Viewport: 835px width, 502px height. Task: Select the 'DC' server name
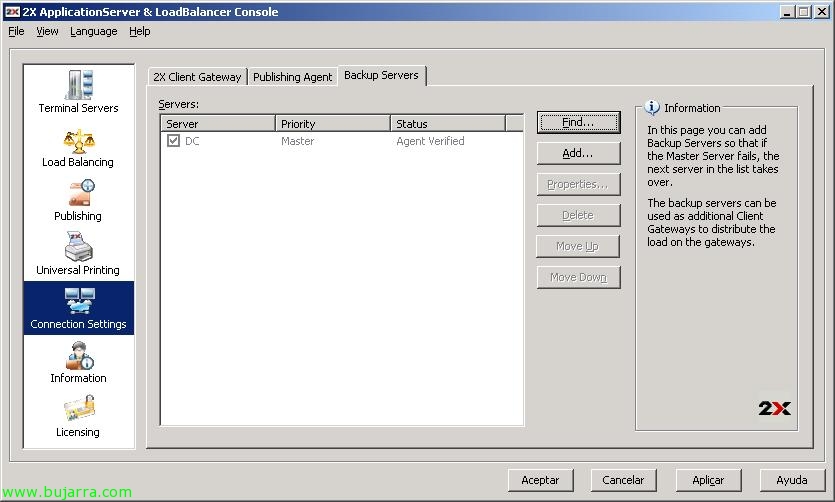pyautogui.click(x=192, y=141)
